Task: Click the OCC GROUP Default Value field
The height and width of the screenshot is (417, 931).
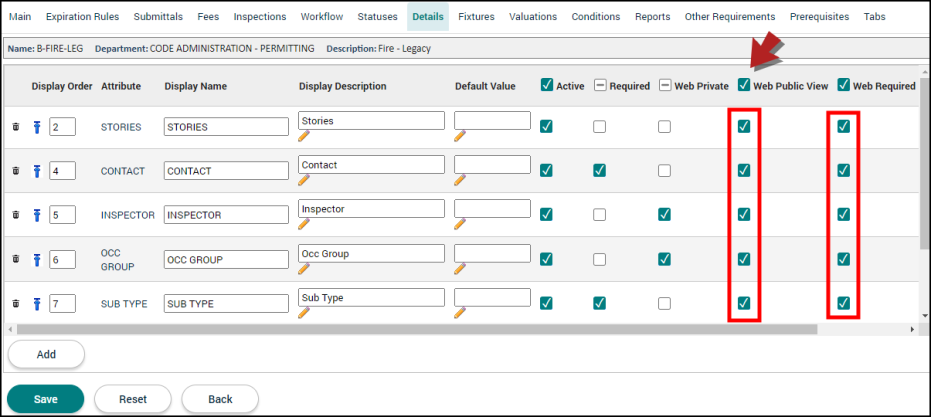Action: 492,253
